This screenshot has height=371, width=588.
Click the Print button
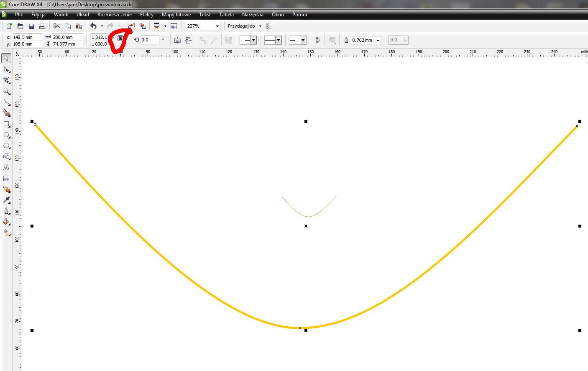(x=42, y=26)
